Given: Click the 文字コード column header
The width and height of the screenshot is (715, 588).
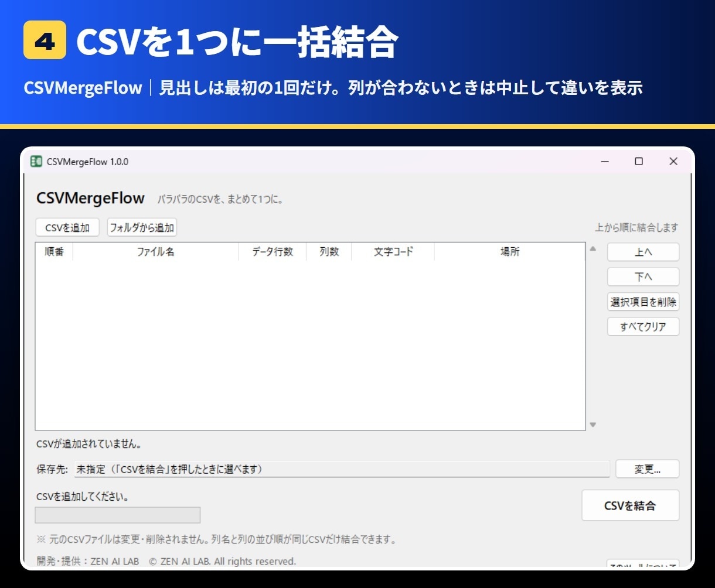Looking at the screenshot, I should [x=393, y=252].
